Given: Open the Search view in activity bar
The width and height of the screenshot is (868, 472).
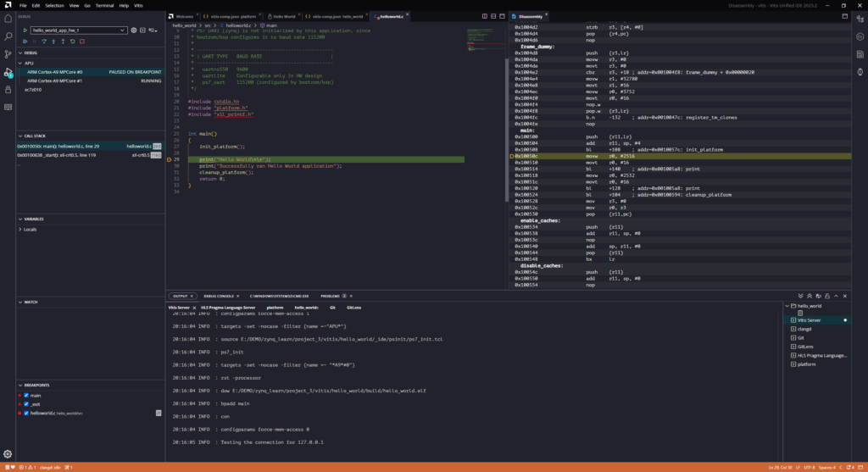Looking at the screenshot, I should coord(8,36).
